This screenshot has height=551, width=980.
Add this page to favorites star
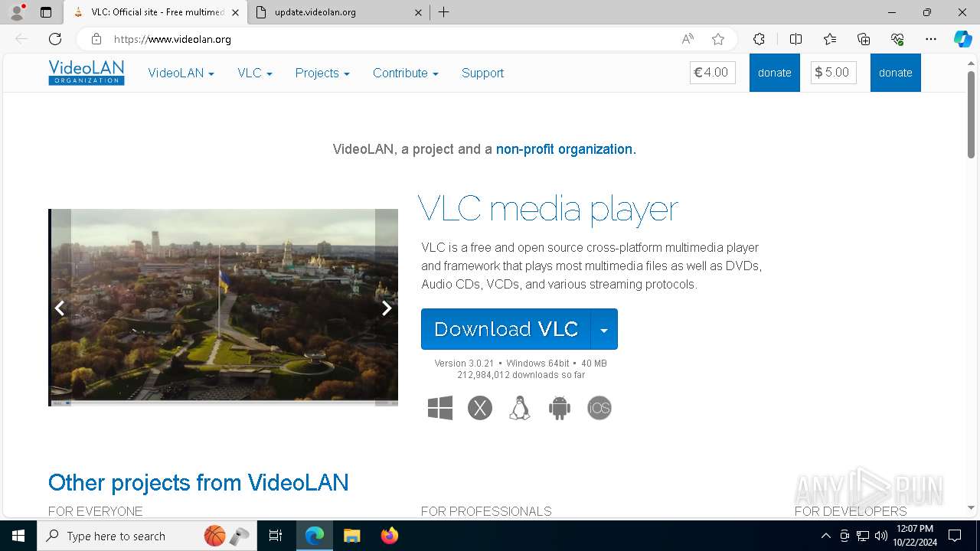coord(717,39)
